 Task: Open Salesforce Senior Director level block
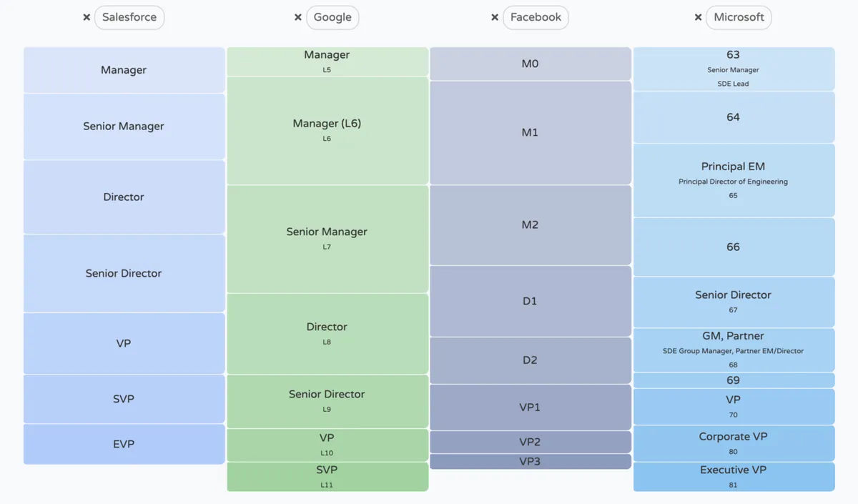[124, 273]
